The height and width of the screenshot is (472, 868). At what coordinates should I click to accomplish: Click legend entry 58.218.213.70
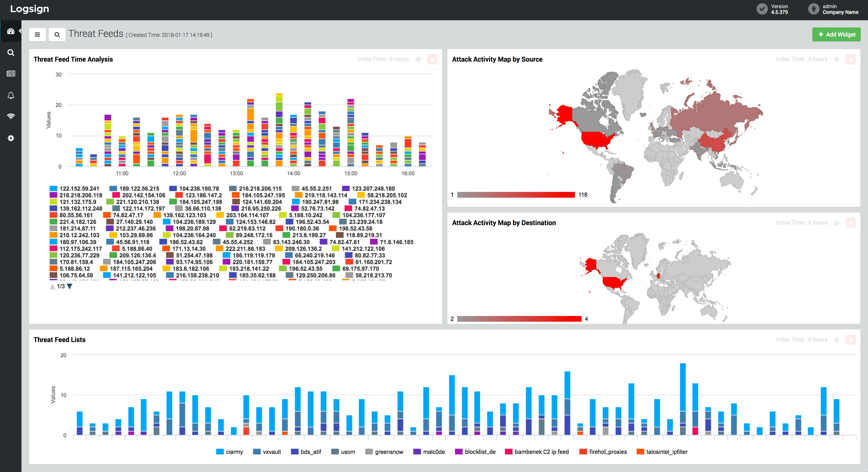click(369, 276)
